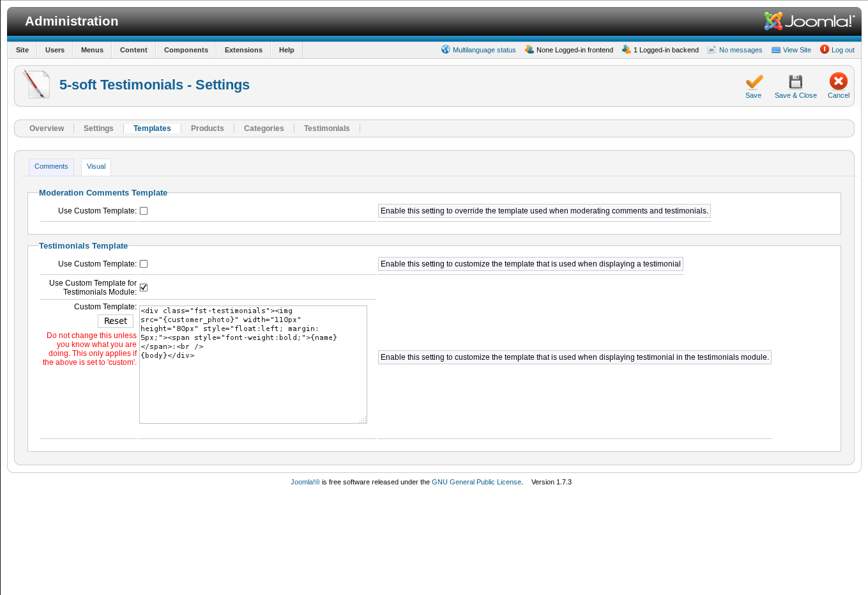Click the textarea resize grip corner
Viewport: 868px width, 595px height.
(x=363, y=419)
